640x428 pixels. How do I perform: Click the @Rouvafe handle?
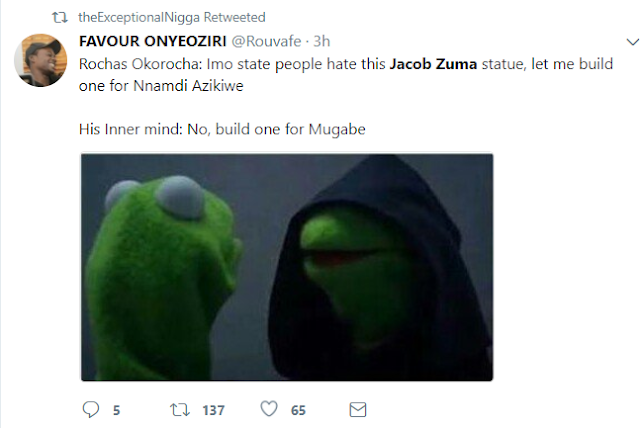pos(267,41)
